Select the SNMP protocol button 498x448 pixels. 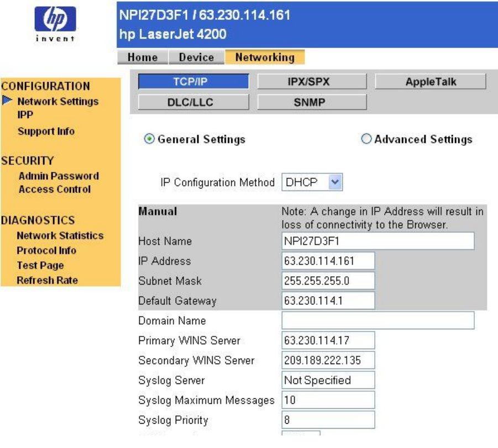click(x=312, y=102)
